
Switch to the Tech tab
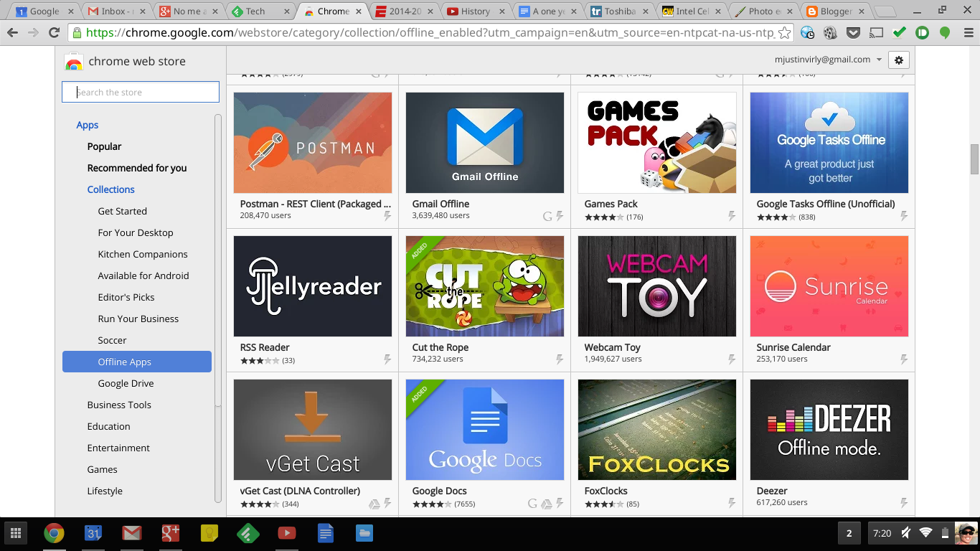[x=258, y=11]
